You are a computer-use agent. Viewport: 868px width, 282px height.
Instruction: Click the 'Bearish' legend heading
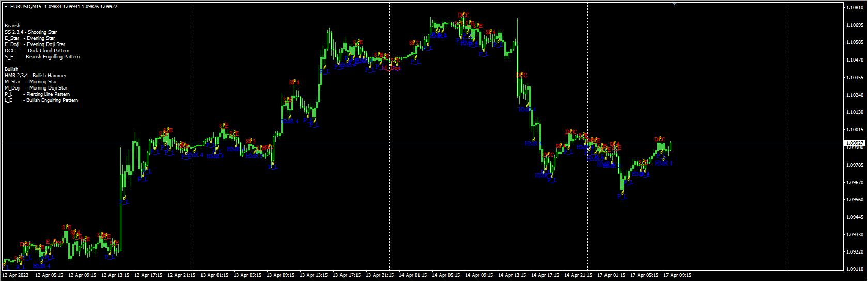(x=12, y=26)
